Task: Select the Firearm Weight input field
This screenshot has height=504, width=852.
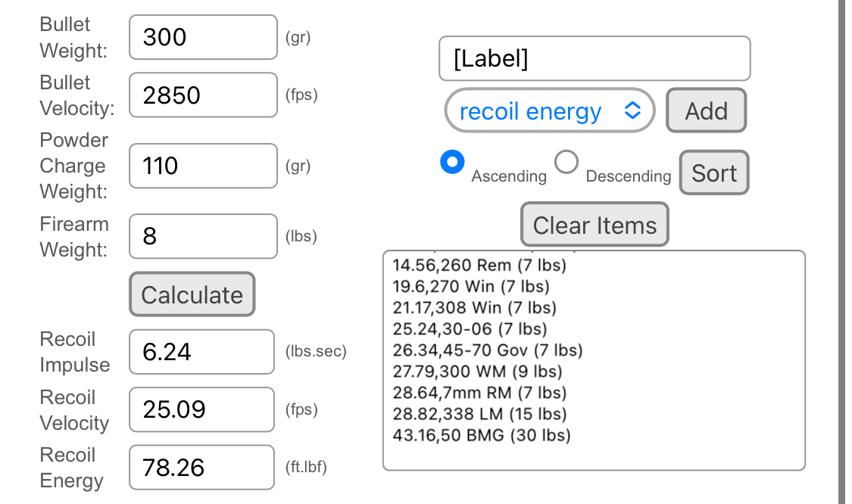Action: (203, 236)
